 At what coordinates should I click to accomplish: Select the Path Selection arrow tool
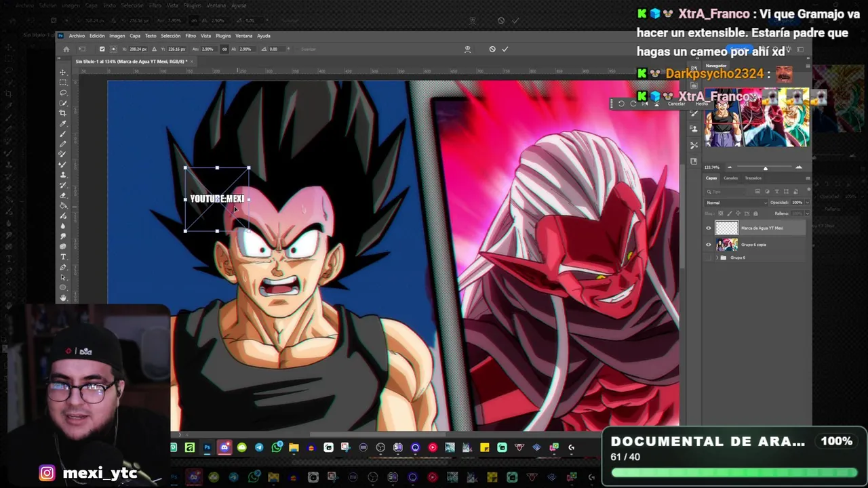pyautogui.click(x=63, y=277)
